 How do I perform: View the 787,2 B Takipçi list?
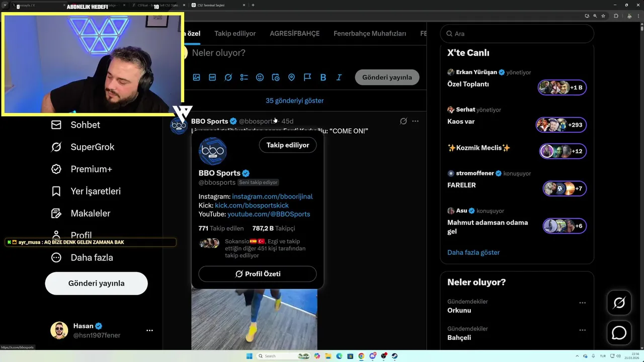pos(274,228)
